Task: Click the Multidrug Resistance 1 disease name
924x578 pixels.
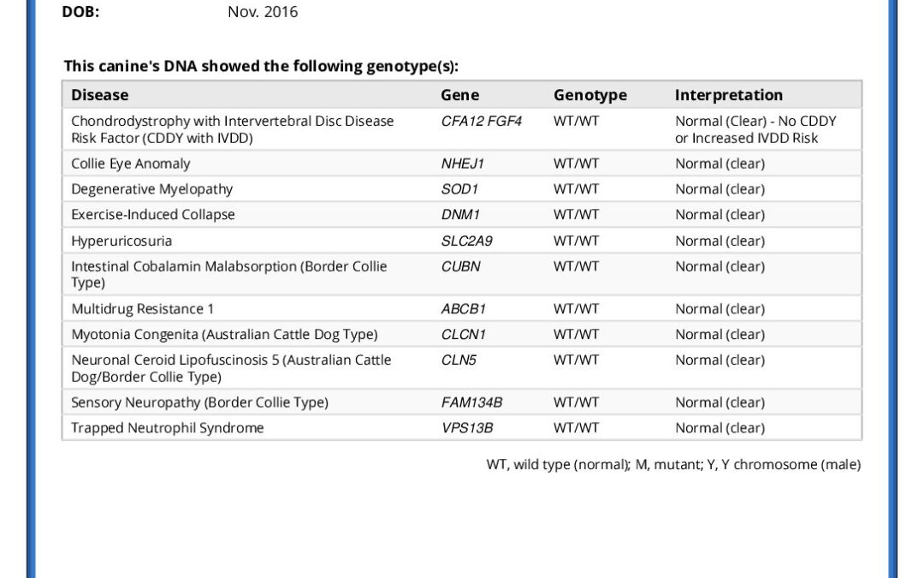Action: (142, 308)
